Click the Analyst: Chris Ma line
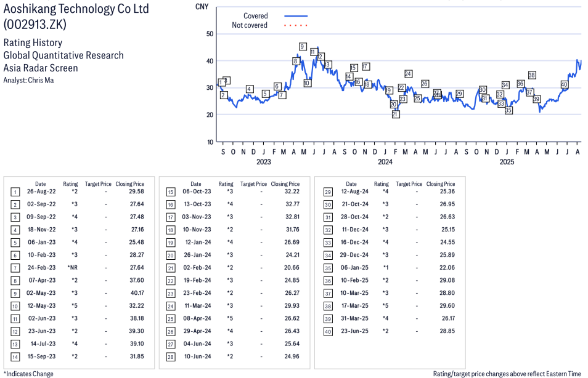588x378 pixels. 28,80
